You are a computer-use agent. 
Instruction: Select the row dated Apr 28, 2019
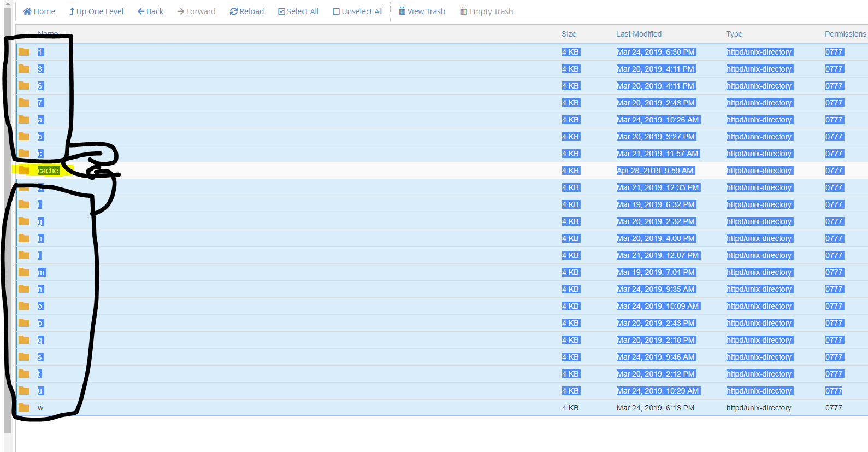click(x=654, y=171)
